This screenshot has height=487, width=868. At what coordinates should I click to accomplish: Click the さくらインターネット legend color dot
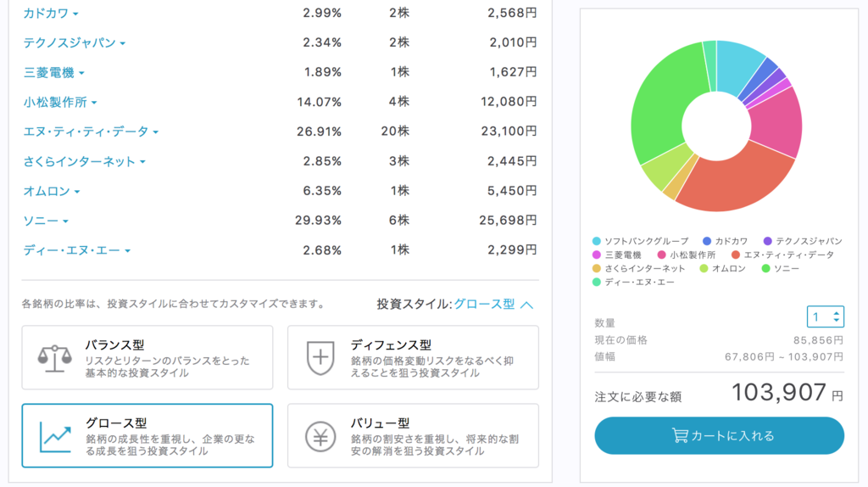click(596, 269)
